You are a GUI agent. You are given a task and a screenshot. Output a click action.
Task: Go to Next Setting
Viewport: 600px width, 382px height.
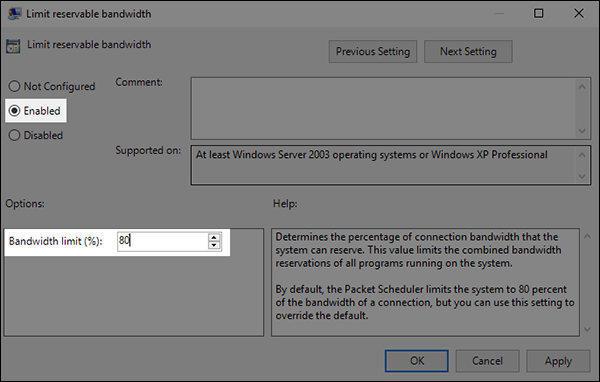pyautogui.click(x=468, y=52)
